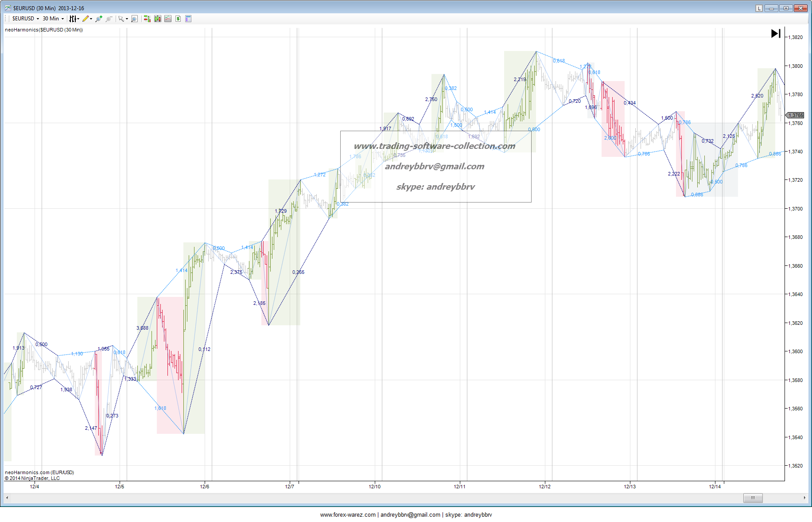This screenshot has height=522, width=812.
Task: Click the zoom in magnifier icon
Action: 98,19
